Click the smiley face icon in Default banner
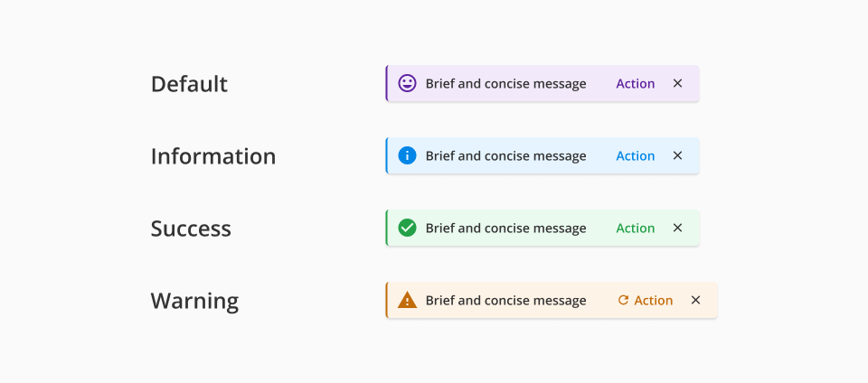Image resolution: width=868 pixels, height=383 pixels. [x=407, y=83]
